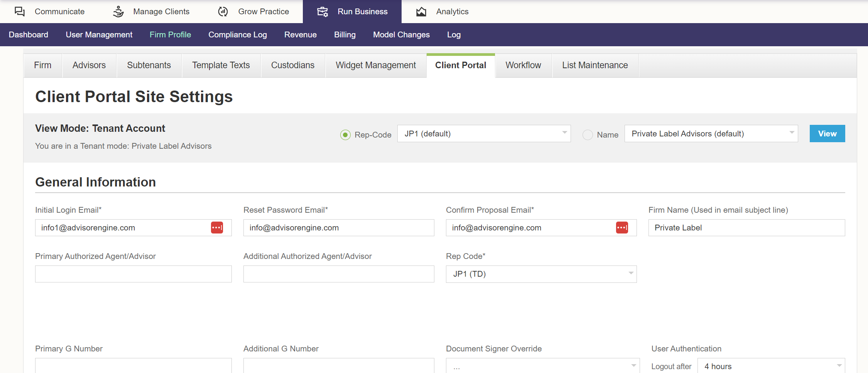Go to Dashboard in the navigation bar
The image size is (868, 373).
tap(29, 35)
